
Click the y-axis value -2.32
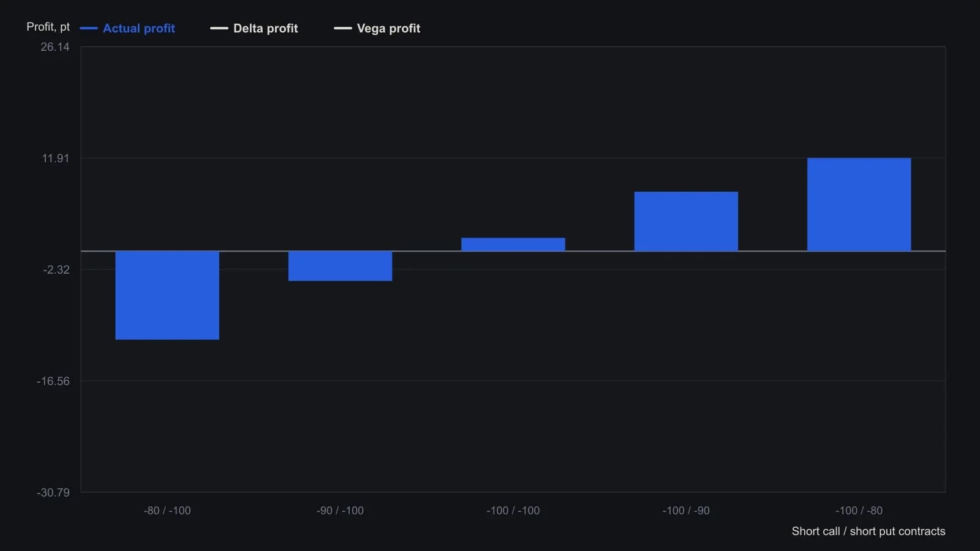pos(56,270)
